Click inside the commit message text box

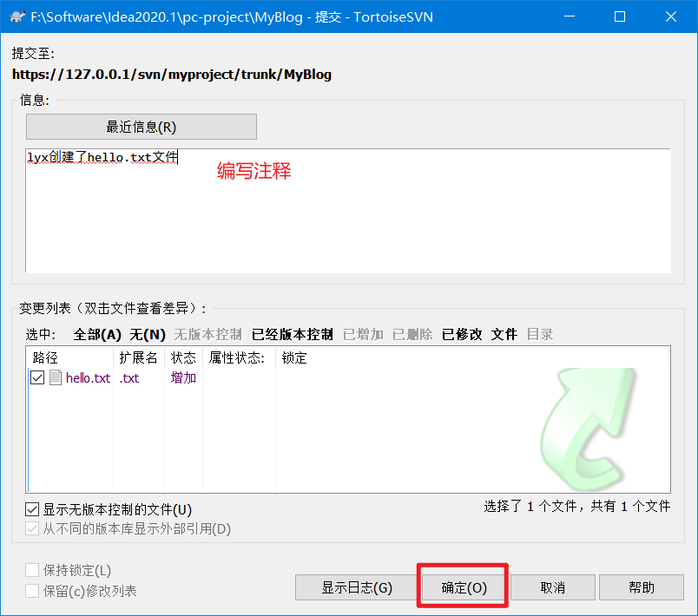pyautogui.click(x=347, y=210)
